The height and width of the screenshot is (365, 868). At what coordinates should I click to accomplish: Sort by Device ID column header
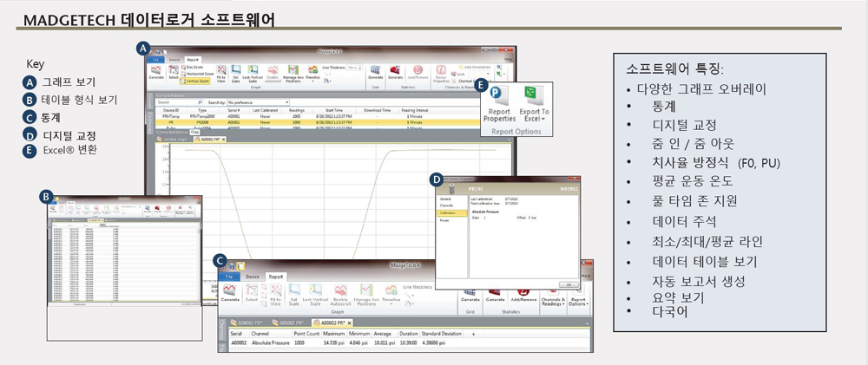170,110
